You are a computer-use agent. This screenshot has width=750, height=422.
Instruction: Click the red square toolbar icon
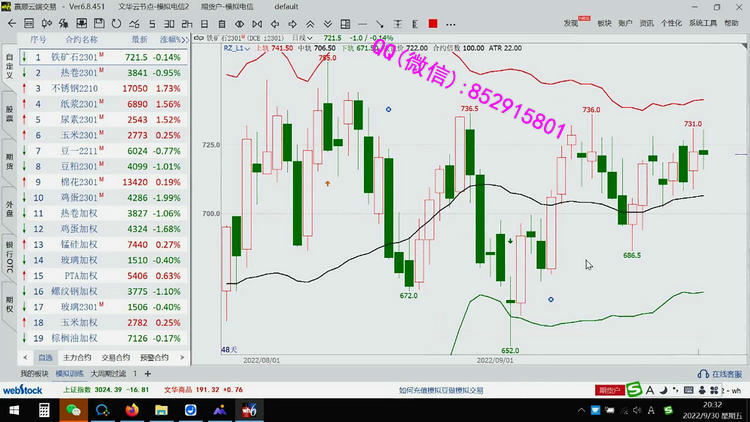432,23
